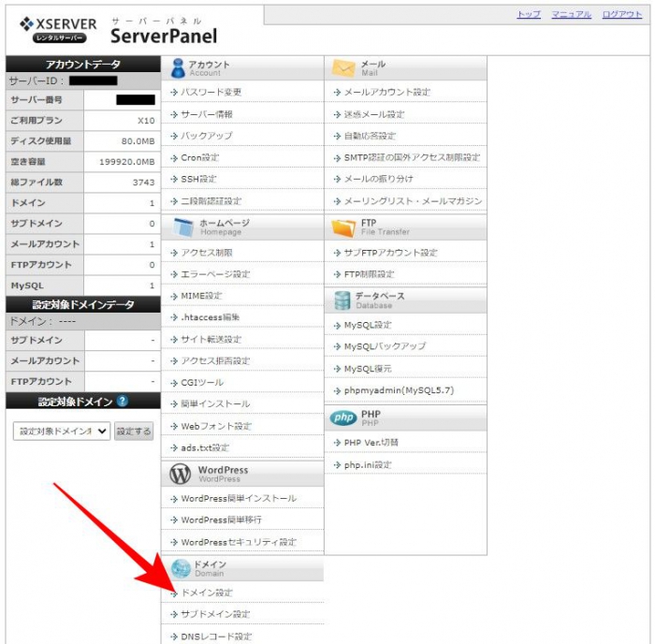This screenshot has width=655, height=644.
Task: Open サイト転送設定
Action: click(211, 340)
